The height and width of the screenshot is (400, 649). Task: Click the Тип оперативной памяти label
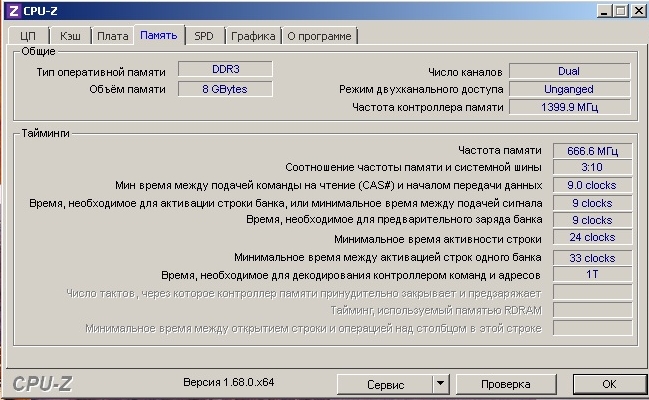101,72
